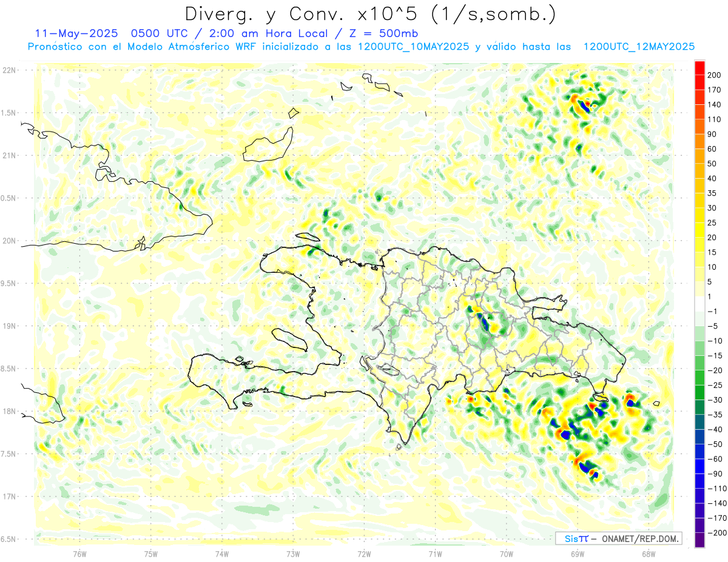The height and width of the screenshot is (562, 728).
Task: Click the positive '15' color bar value
Action: (712, 252)
